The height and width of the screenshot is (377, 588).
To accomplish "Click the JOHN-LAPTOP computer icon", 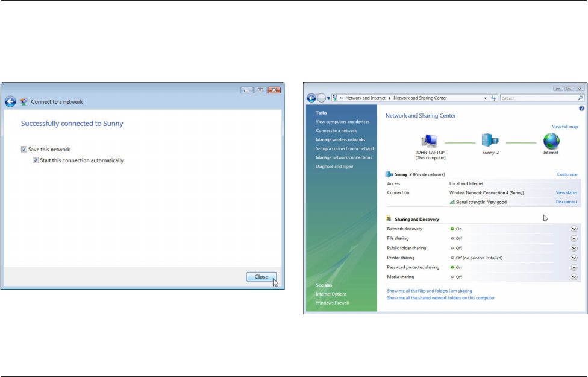I will pos(430,141).
